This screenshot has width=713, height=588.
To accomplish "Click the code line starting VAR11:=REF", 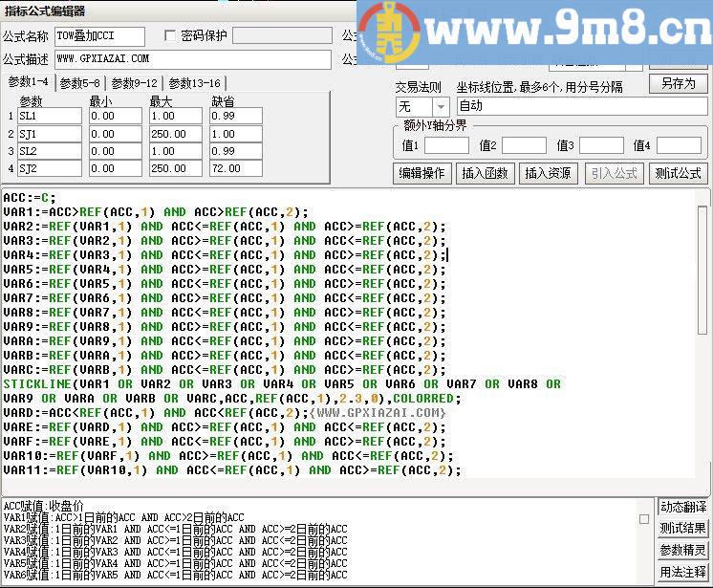I will [x=232, y=470].
